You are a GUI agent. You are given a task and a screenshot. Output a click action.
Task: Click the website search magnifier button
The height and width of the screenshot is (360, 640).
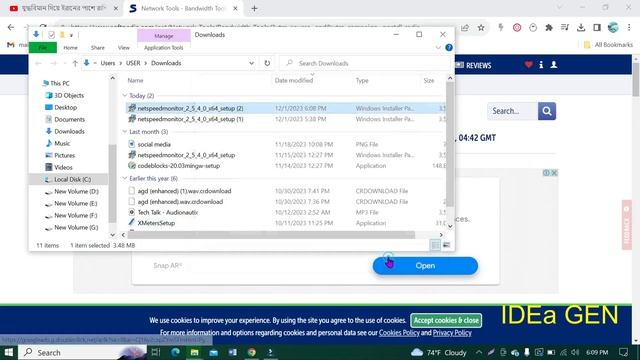click(x=547, y=111)
